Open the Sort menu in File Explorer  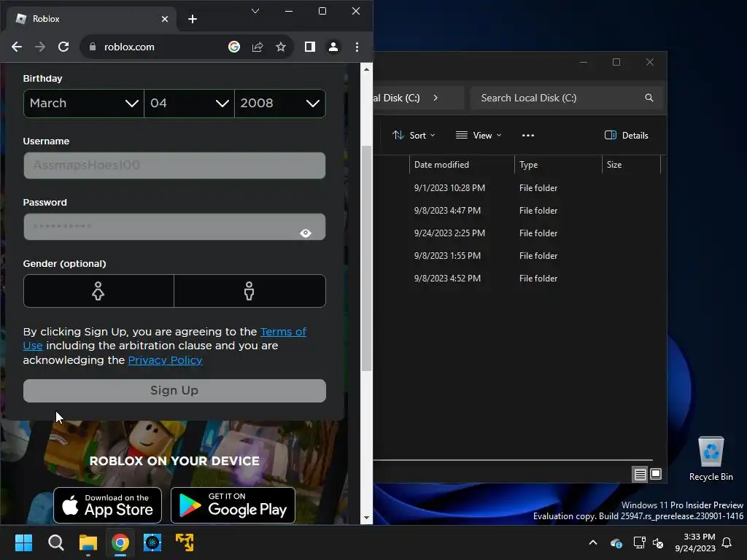click(x=414, y=135)
